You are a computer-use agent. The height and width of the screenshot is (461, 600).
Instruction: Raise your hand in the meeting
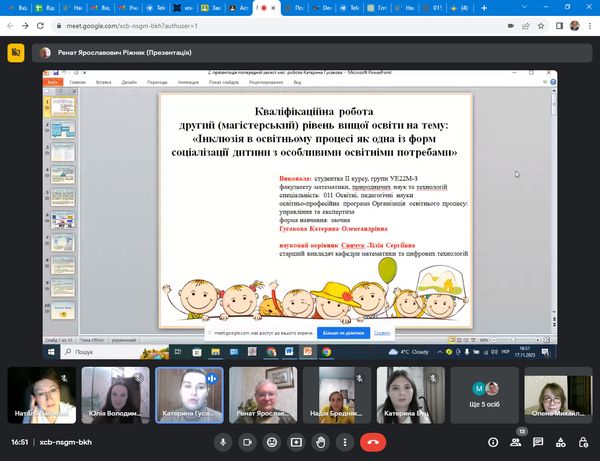click(320, 441)
